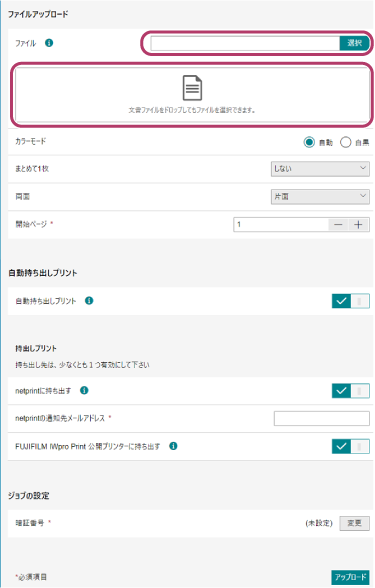This screenshot has height=588, width=375.
Task: Increase 開始ページ with plus button
Action: point(358,225)
